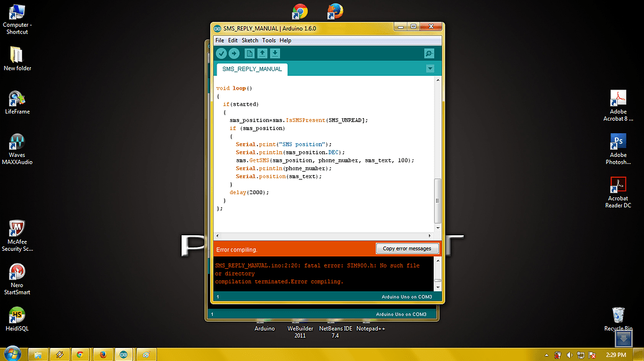The image size is (644, 361).
Task: Click the editor scroll up arrow
Action: click(x=438, y=80)
